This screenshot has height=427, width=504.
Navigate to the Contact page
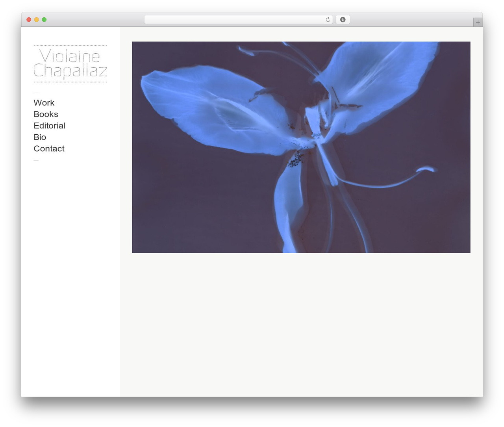[x=49, y=149]
